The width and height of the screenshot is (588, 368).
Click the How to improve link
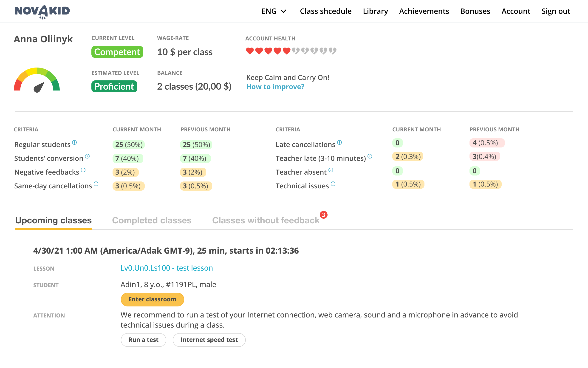tap(275, 87)
